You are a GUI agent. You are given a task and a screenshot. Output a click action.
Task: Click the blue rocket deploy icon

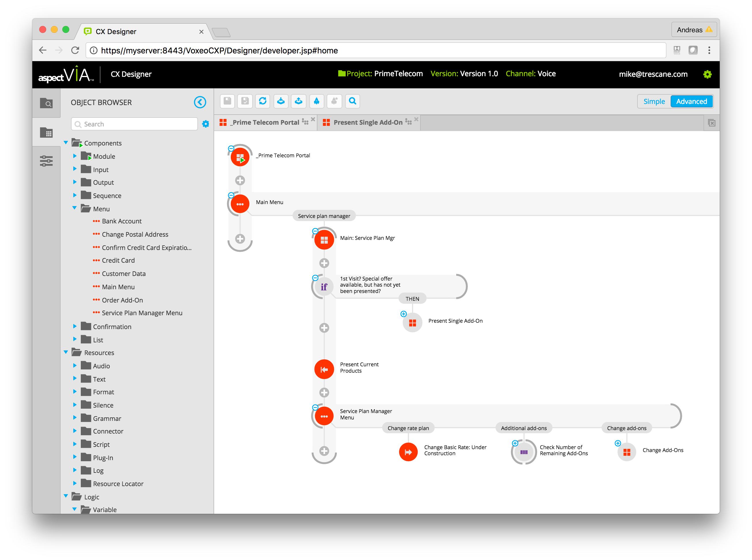tap(317, 101)
